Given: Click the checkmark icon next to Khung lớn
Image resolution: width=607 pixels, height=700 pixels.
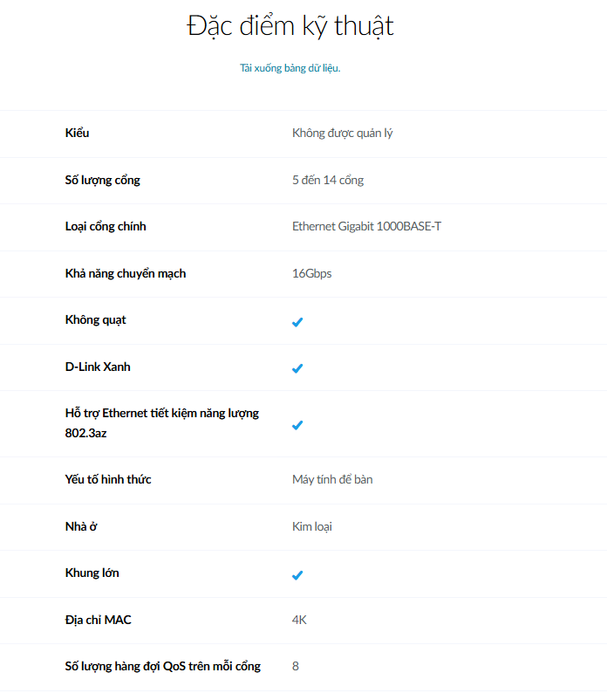Looking at the screenshot, I should coord(297,575).
